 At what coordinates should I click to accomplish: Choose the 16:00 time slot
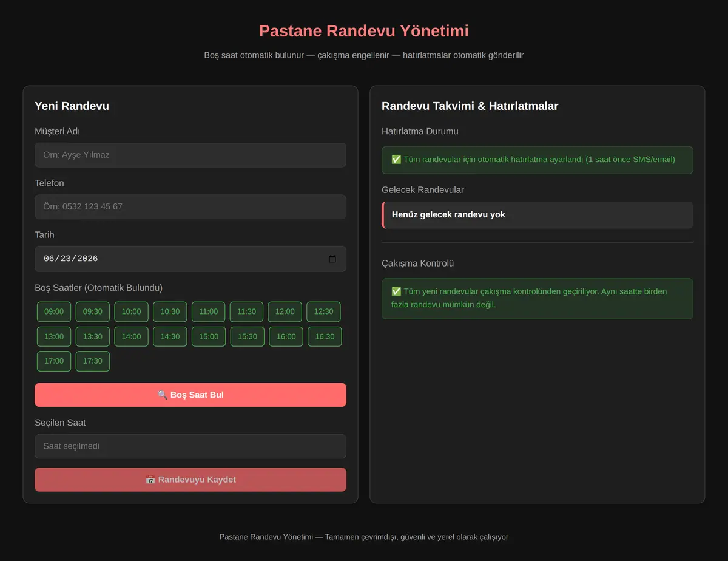click(x=286, y=336)
